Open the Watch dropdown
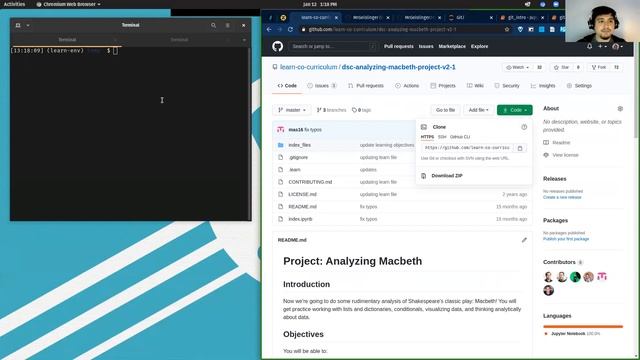Viewport: 640px width, 360px height. coord(518,67)
